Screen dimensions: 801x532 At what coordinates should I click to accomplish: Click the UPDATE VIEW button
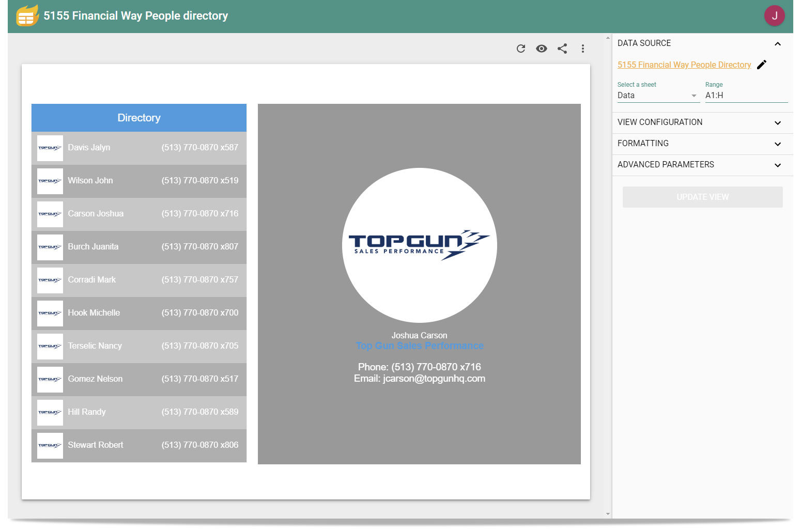pos(702,197)
